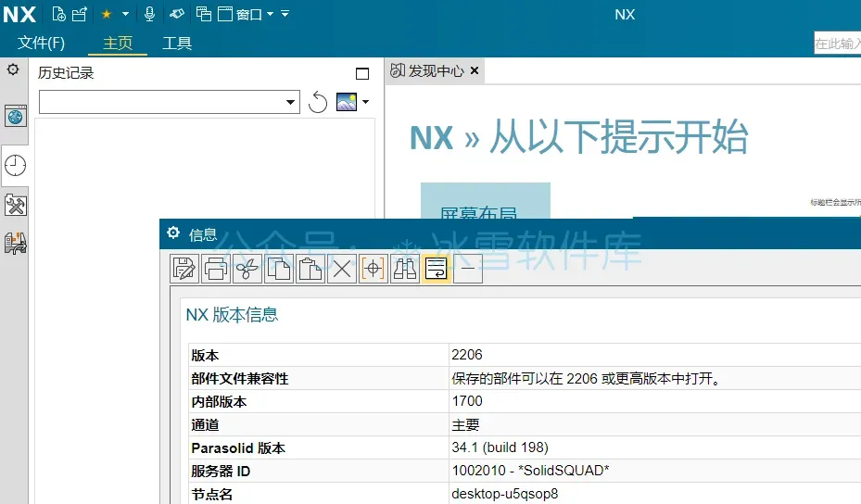Click the Delete X icon in 信息 toolbar

click(342, 269)
